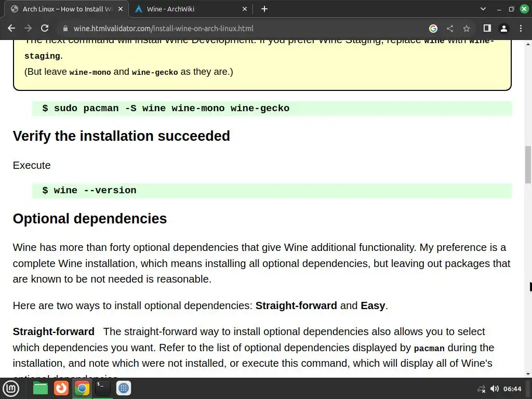
Task: Launch Firefox from the taskbar
Action: [61, 388]
